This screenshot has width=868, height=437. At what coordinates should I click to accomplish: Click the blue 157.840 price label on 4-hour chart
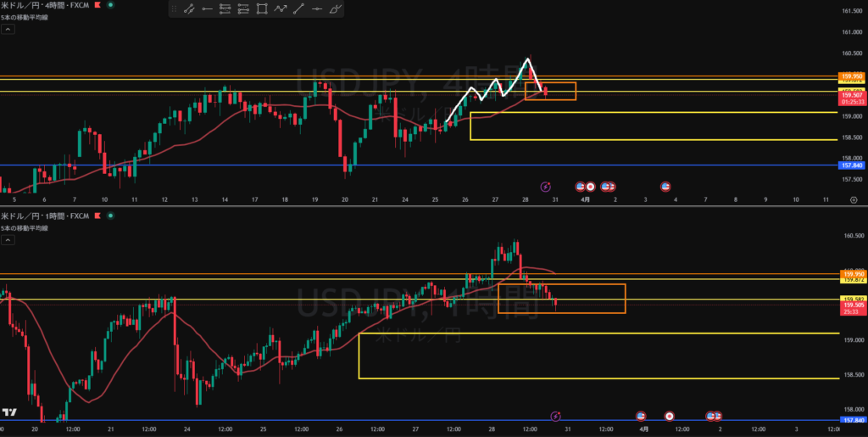pos(850,166)
